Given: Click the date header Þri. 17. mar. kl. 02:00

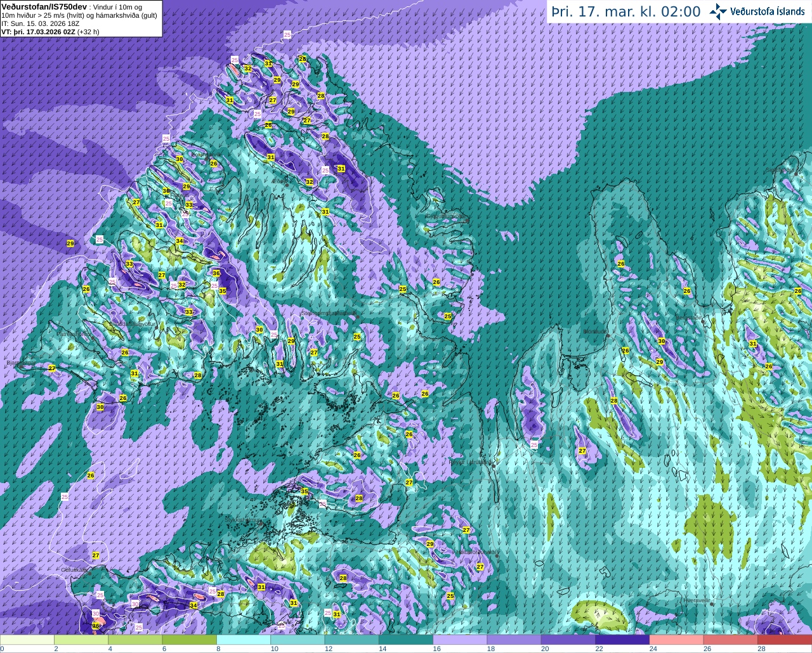Looking at the screenshot, I should (625, 11).
